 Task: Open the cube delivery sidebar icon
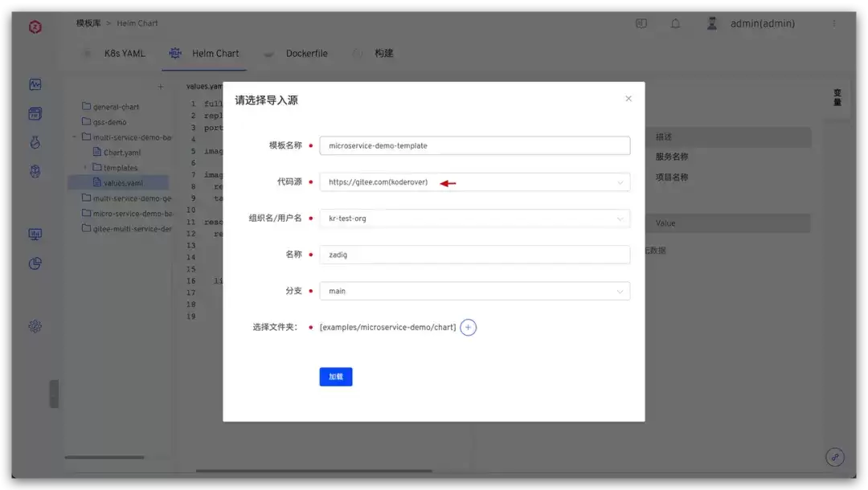click(x=35, y=171)
